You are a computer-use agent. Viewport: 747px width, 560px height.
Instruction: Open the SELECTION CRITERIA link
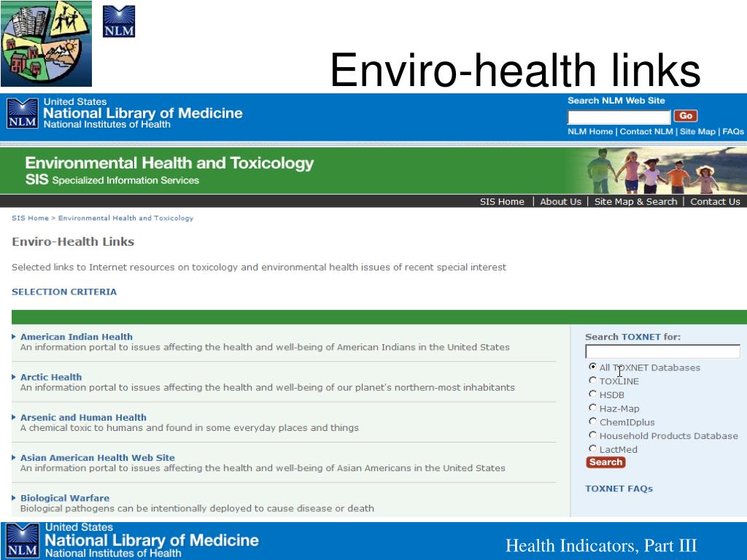[x=64, y=292]
